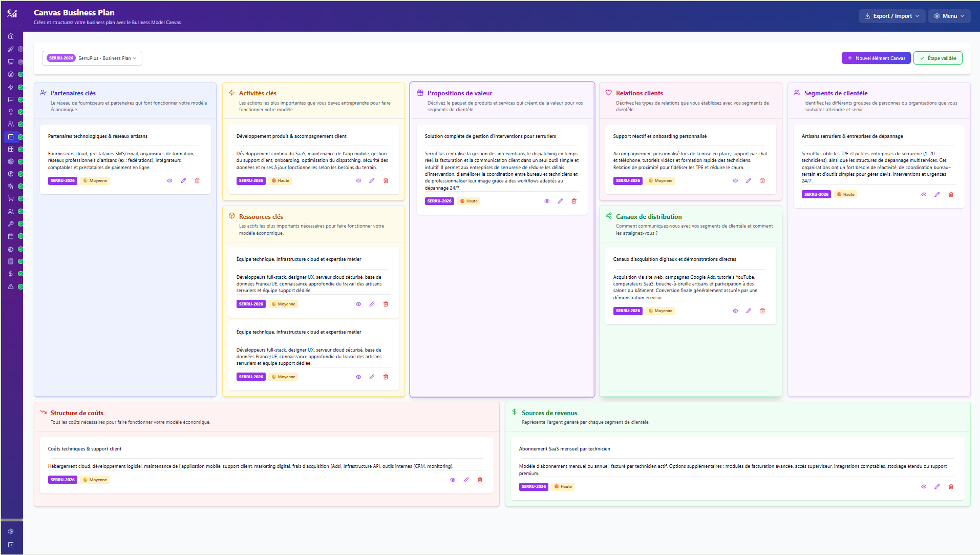The width and height of the screenshot is (980, 555).
Task: Click the SERRU-2026 tag on Abonnement SaaS card
Action: 534,487
